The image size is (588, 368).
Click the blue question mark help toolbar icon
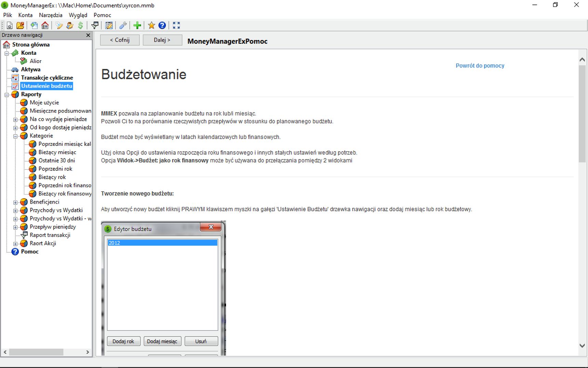(x=162, y=25)
